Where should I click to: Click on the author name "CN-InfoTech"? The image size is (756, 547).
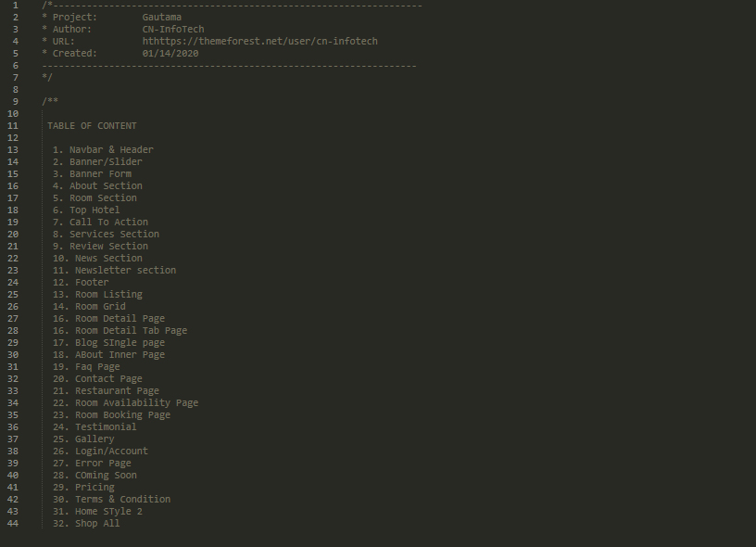(173, 30)
